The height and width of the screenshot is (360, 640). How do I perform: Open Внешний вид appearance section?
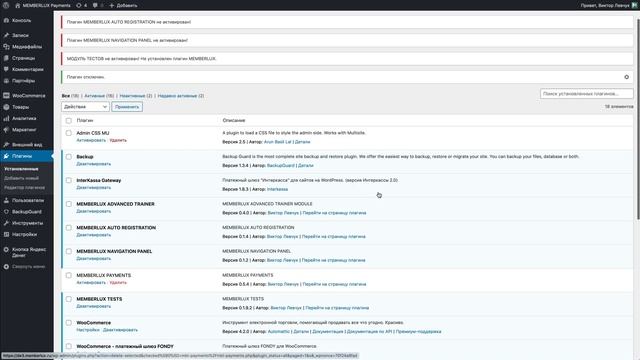[x=27, y=144]
